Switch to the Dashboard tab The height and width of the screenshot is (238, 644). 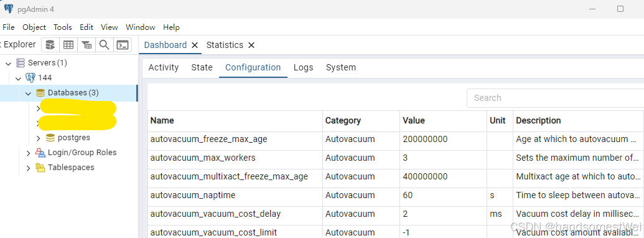tap(165, 45)
